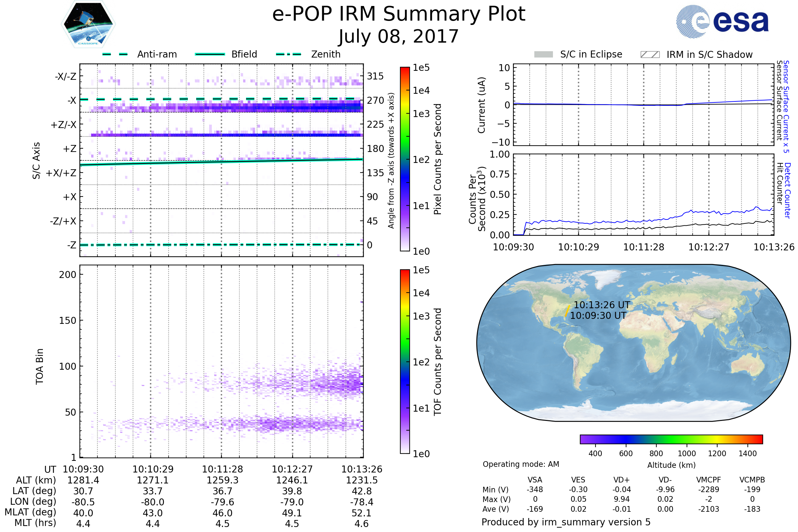Click the Operating mode: AM text
Viewport: 798px width, 532px height.
(521, 464)
